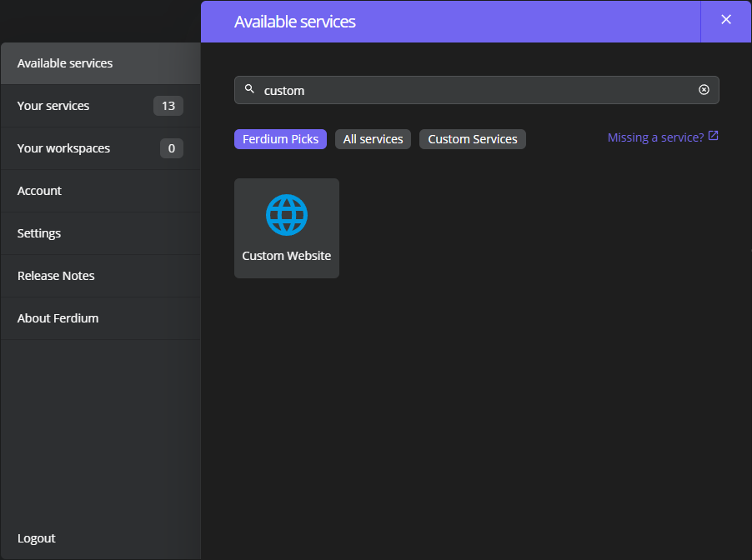752x560 pixels.
Task: Click the Logout option
Action: [36, 538]
